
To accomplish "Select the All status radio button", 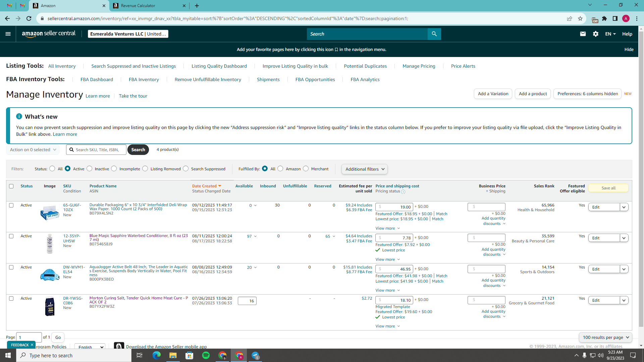I will [x=52, y=169].
